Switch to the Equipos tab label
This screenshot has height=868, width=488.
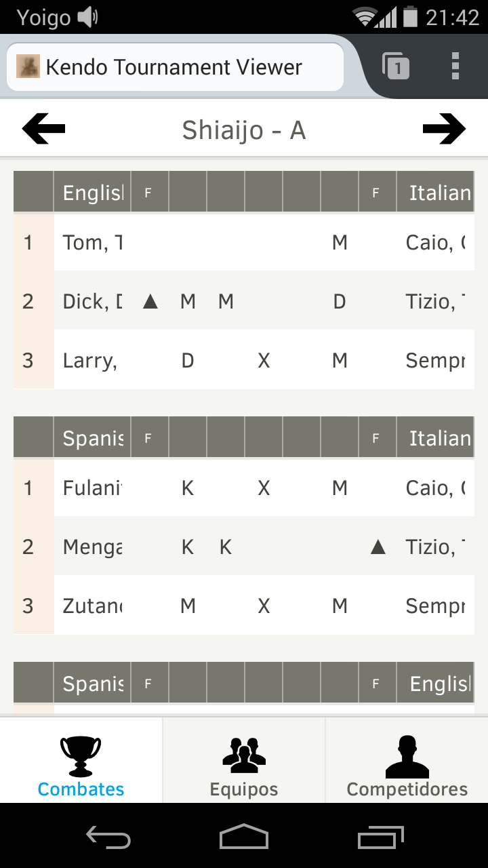(244, 789)
